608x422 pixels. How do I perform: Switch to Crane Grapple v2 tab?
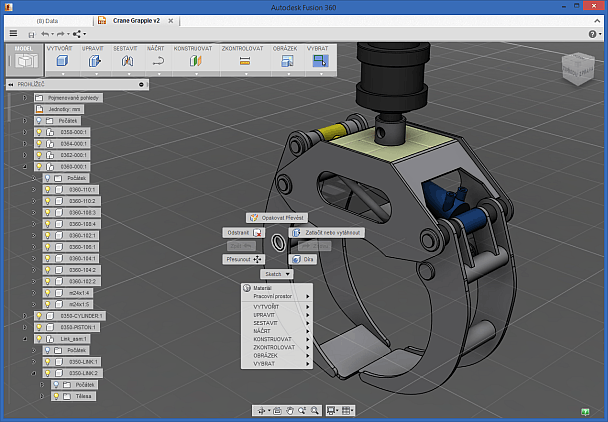[136, 21]
